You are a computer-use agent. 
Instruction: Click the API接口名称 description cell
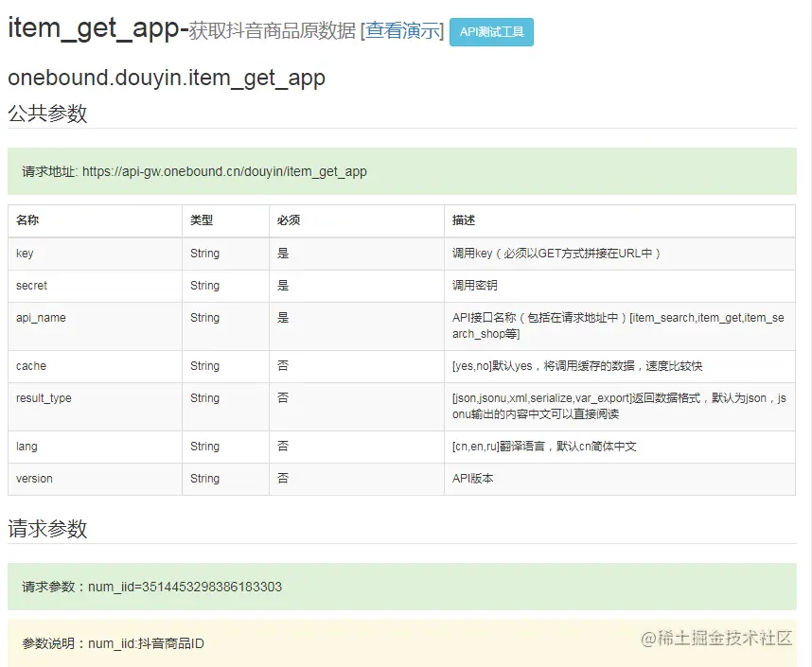(618, 325)
